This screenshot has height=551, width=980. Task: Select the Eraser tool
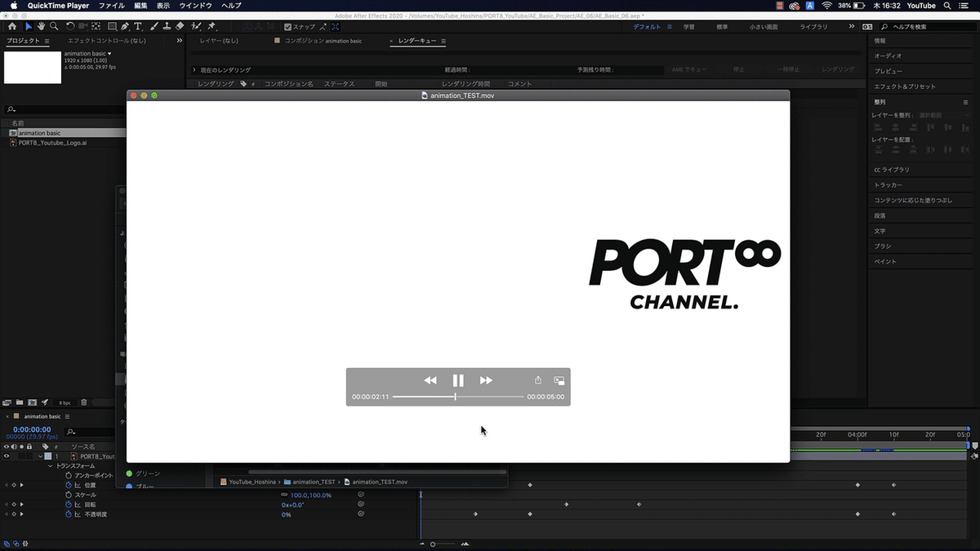point(180,26)
